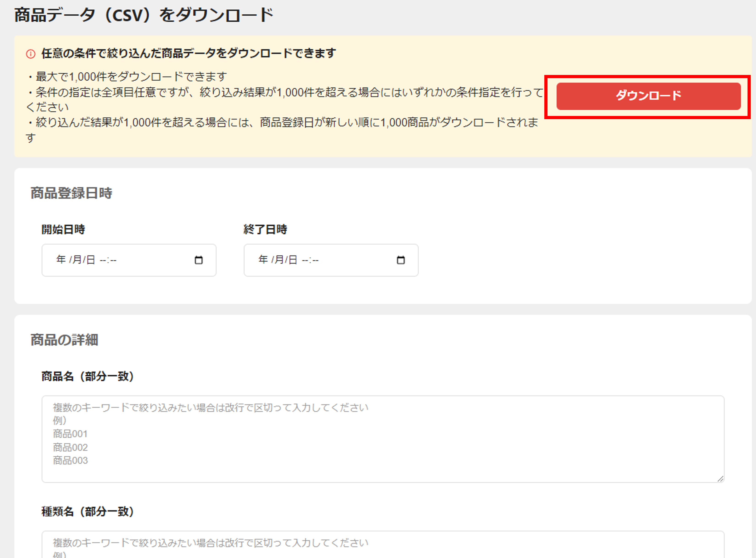Click into the 種類名（部分一致） textarea
756x558 pixels.
383,544
